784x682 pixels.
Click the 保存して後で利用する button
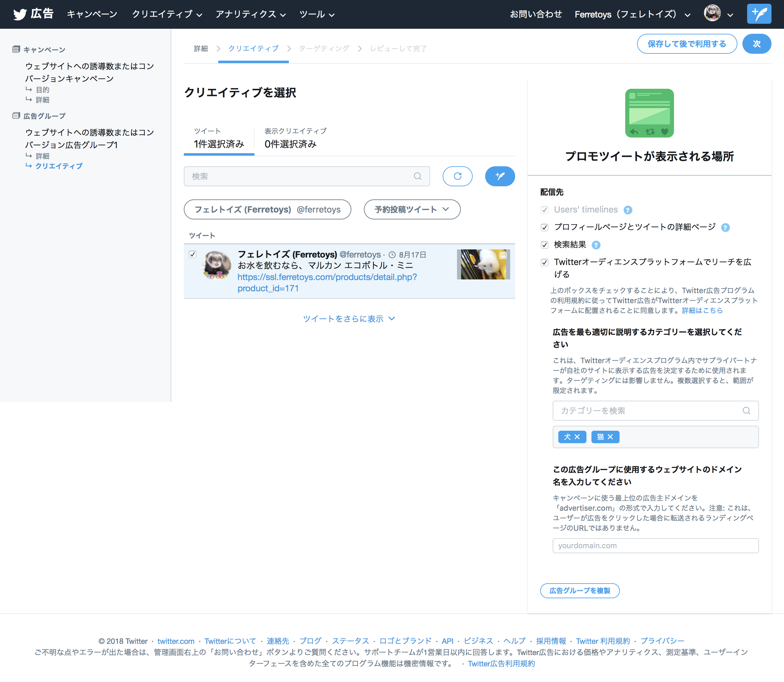click(686, 44)
